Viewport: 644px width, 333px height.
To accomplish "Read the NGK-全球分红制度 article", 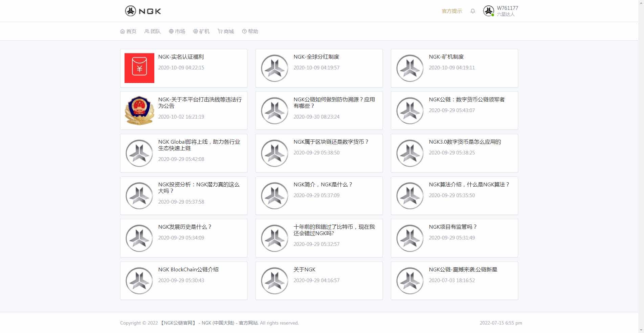I will 316,57.
